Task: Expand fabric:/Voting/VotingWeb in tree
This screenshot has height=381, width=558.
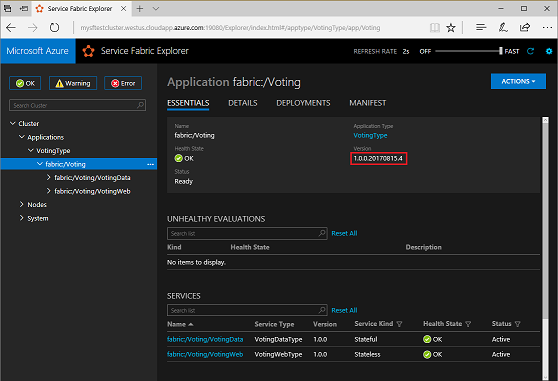Action: 48,191
